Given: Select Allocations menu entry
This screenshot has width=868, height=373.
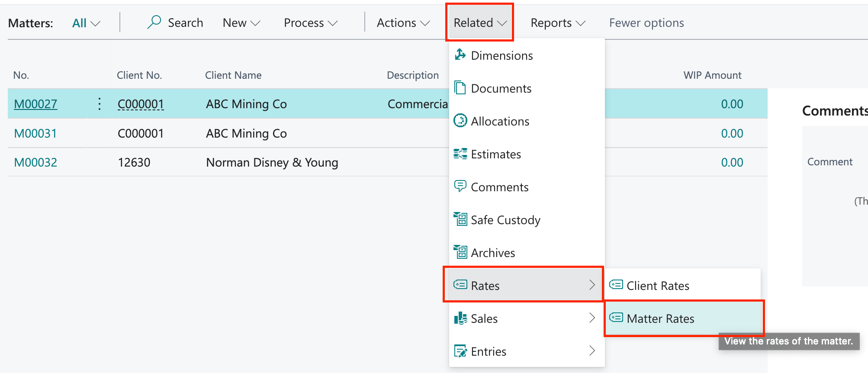Looking at the screenshot, I should [x=527, y=121].
